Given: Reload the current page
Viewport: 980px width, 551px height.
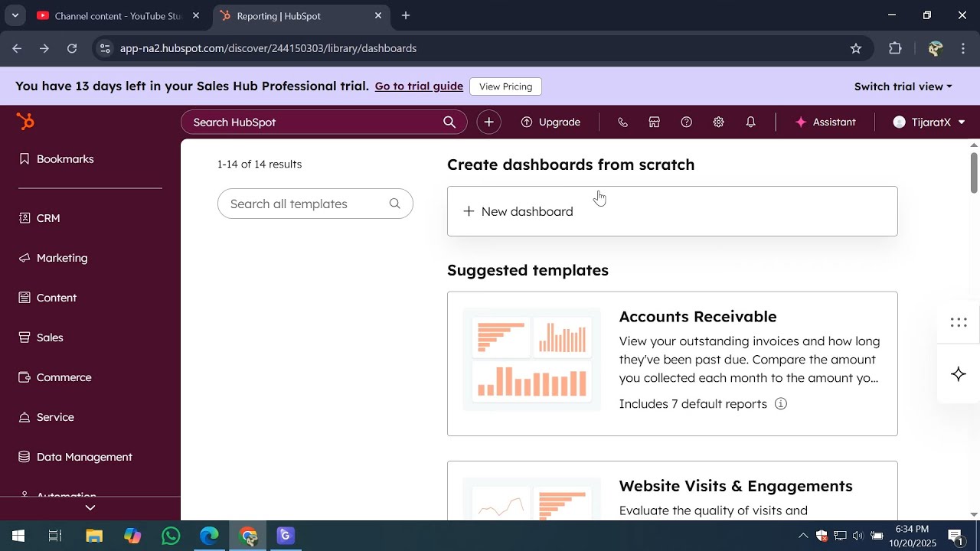Looking at the screenshot, I should [x=72, y=48].
